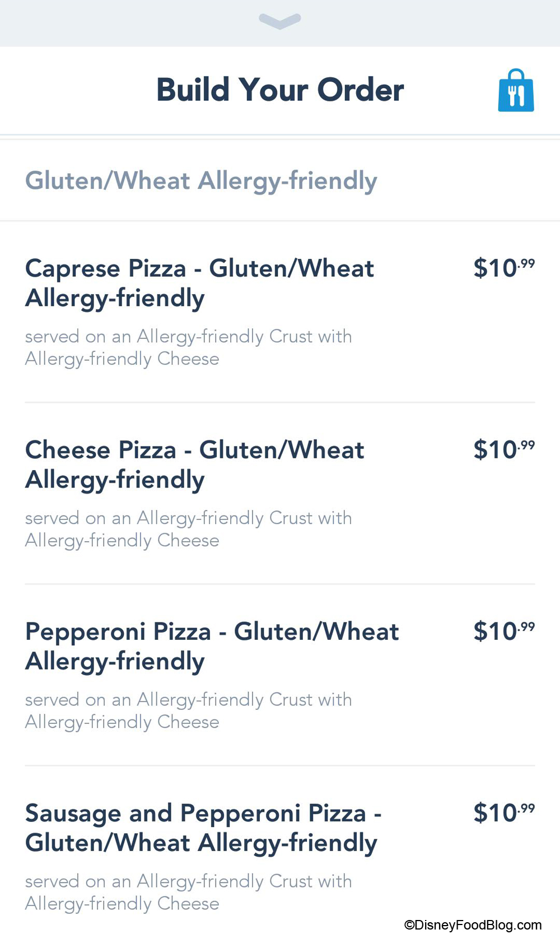
Task: Choose Caprese Pizza Gluten/Wheat Allergy-friendly title
Action: [x=199, y=283]
